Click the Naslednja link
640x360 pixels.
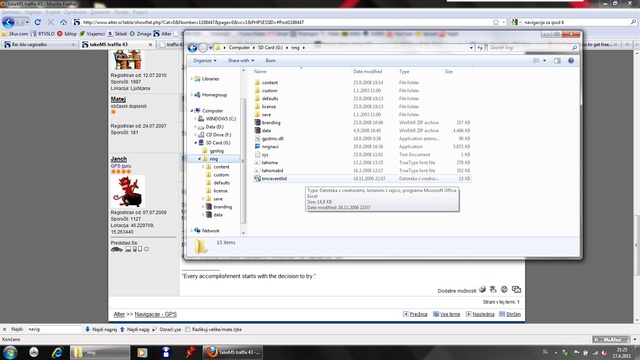483,314
